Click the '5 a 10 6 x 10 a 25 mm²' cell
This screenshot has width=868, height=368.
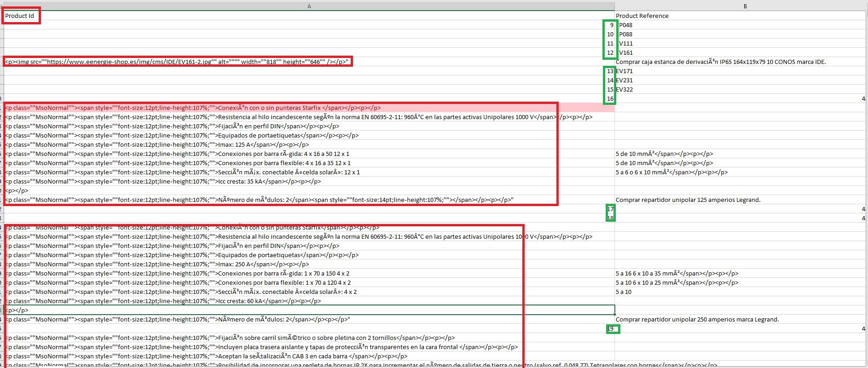(741, 282)
